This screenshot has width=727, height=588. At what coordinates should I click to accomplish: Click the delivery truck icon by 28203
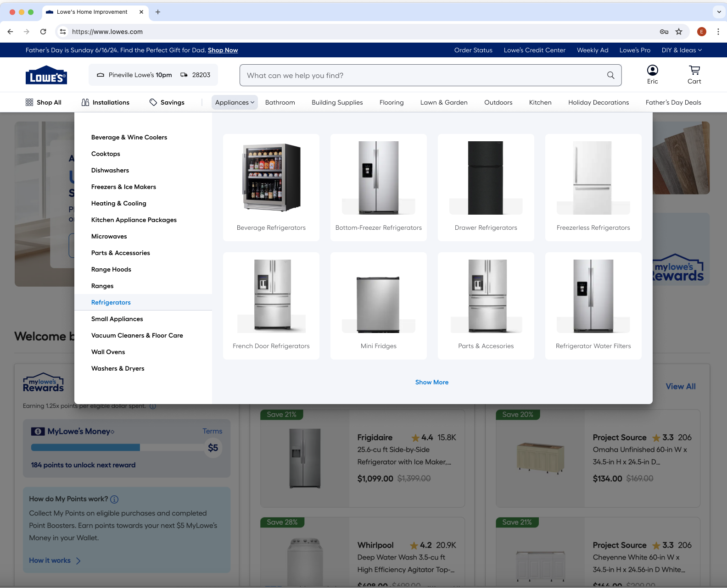coord(184,75)
